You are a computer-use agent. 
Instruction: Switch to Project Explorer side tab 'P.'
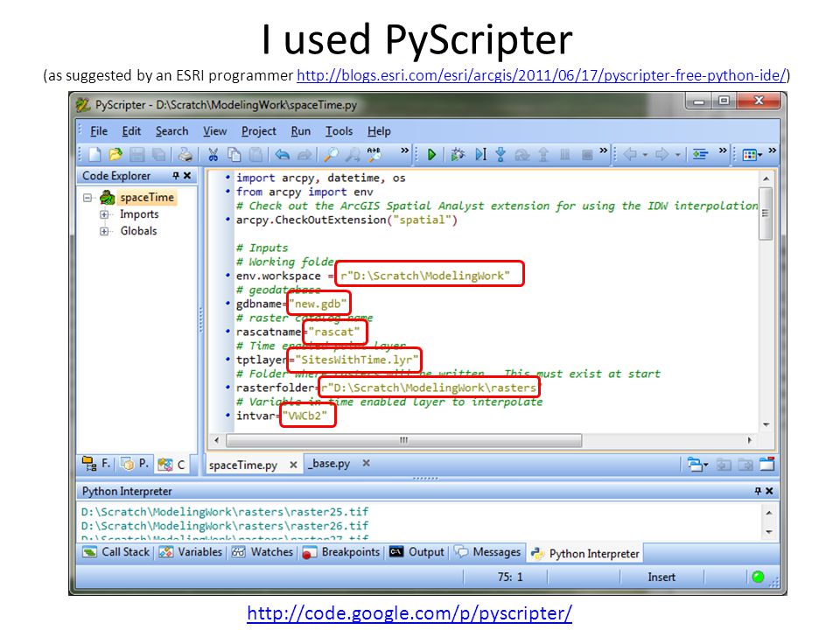135,464
